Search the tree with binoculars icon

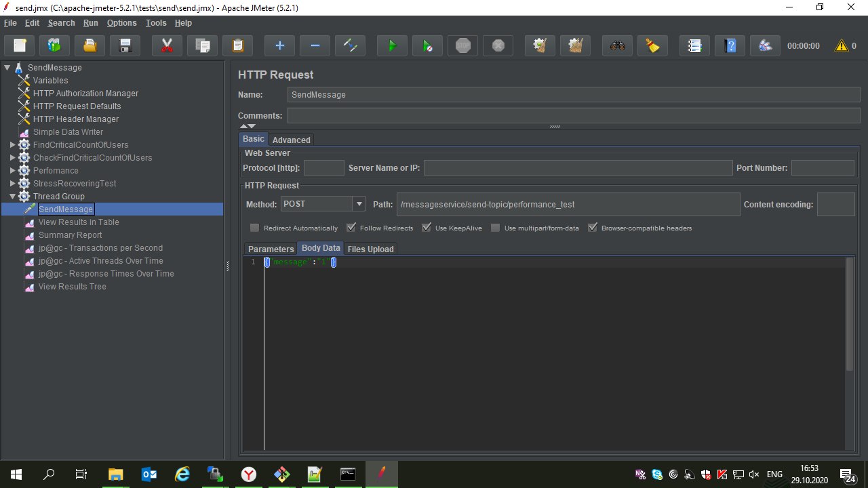pyautogui.click(x=617, y=46)
